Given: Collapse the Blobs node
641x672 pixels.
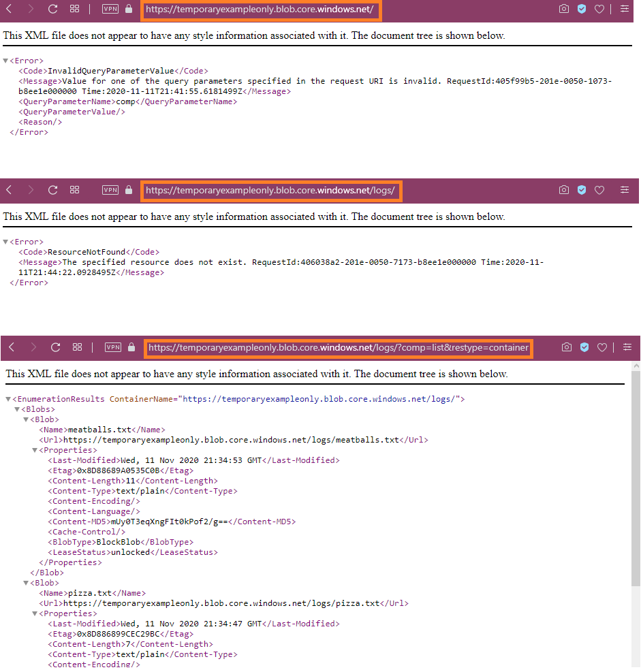Looking at the screenshot, I should click(x=17, y=409).
